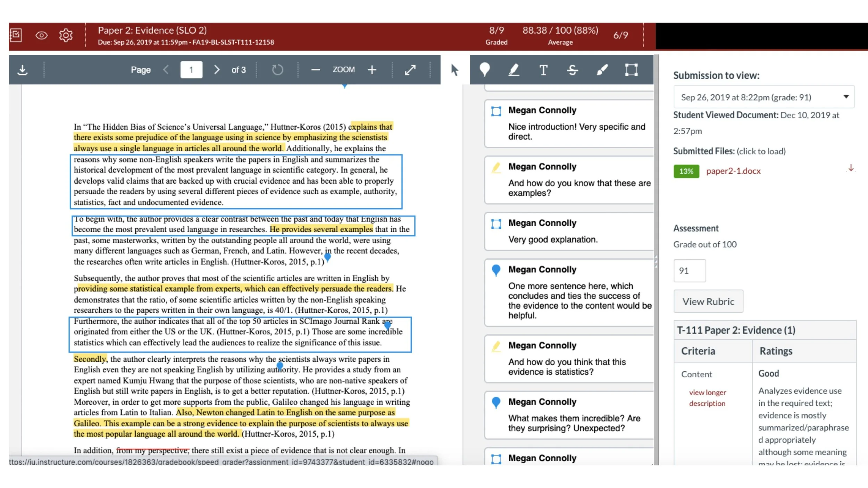Screen dimensions: 868x488
Task: Click the download document icon
Action: pyautogui.click(x=23, y=70)
